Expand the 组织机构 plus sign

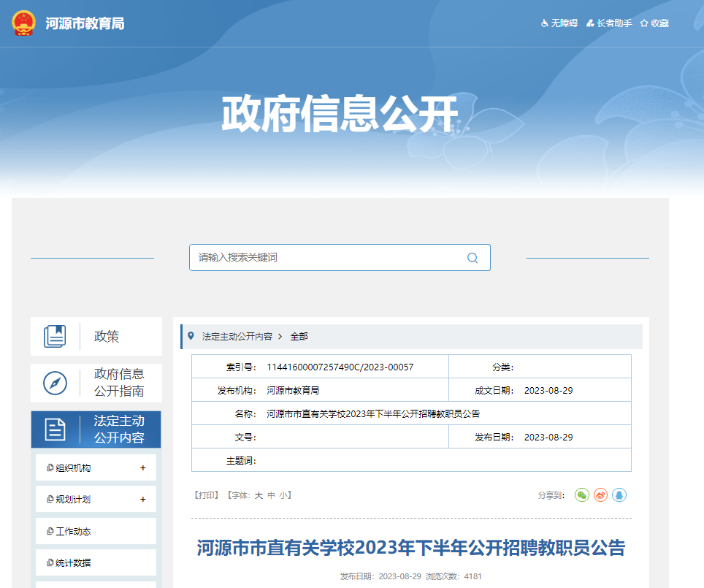(143, 468)
